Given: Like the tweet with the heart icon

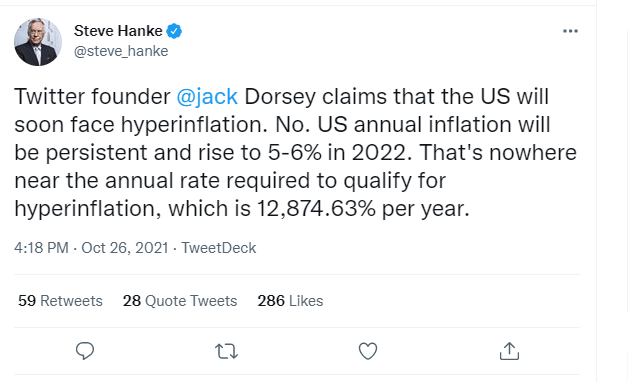Looking at the screenshot, I should tap(368, 351).
